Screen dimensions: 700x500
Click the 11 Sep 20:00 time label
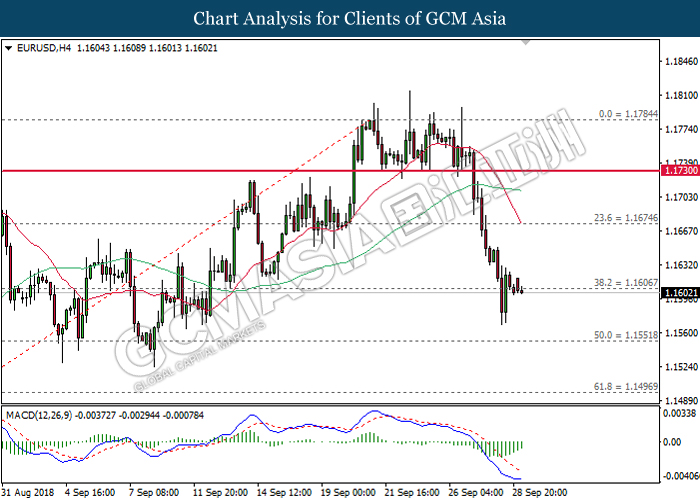click(222, 492)
